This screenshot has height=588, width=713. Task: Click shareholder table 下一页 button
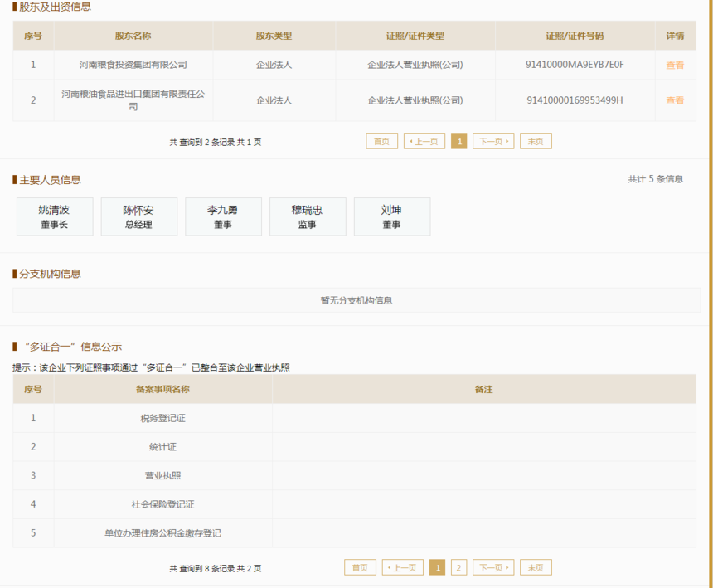tap(493, 141)
